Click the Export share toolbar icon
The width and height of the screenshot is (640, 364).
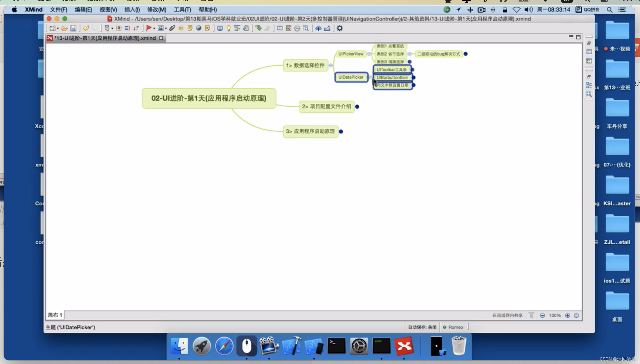click(327, 28)
